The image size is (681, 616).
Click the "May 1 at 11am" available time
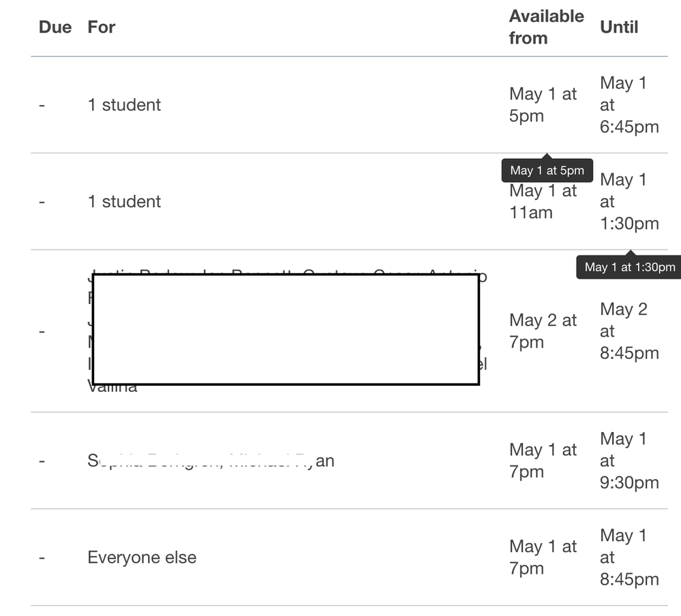543,202
